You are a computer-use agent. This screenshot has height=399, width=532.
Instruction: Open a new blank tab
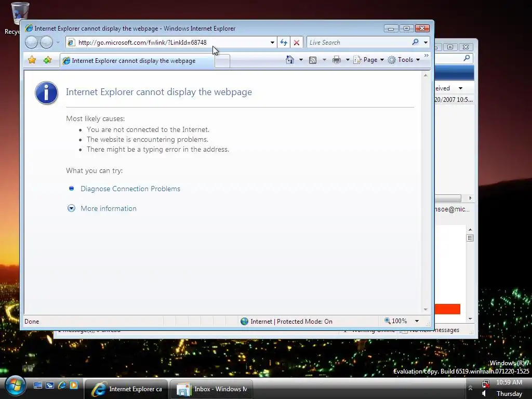pos(222,61)
